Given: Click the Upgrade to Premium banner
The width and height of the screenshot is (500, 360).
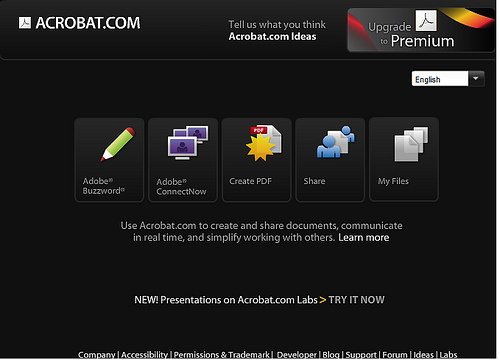Looking at the screenshot, I should (x=421, y=30).
